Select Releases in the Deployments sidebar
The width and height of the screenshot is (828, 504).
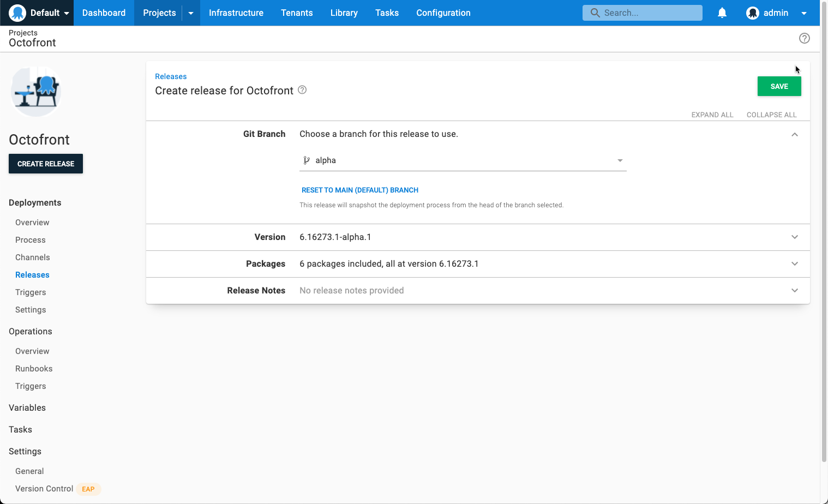tap(32, 274)
